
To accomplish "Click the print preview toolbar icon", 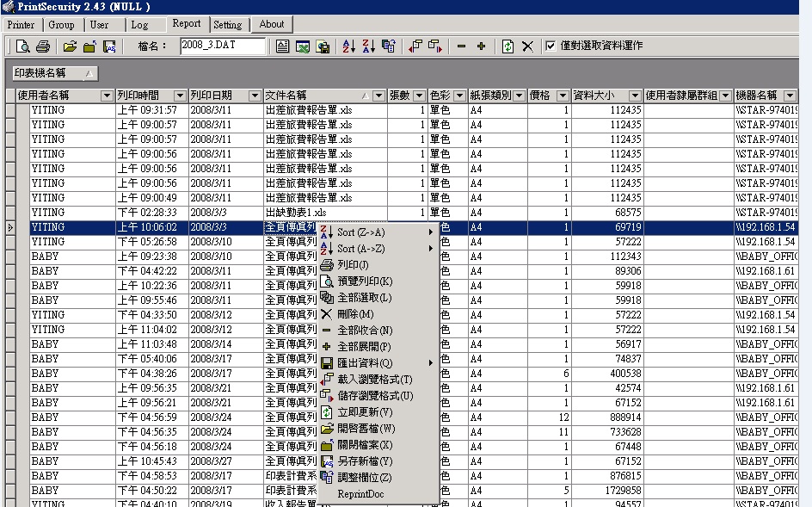I will [x=23, y=46].
